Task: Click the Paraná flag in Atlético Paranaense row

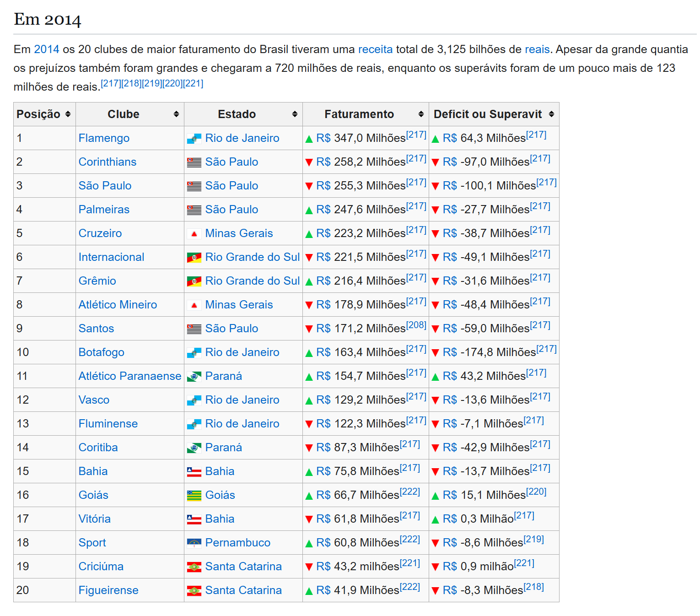Action: (194, 377)
